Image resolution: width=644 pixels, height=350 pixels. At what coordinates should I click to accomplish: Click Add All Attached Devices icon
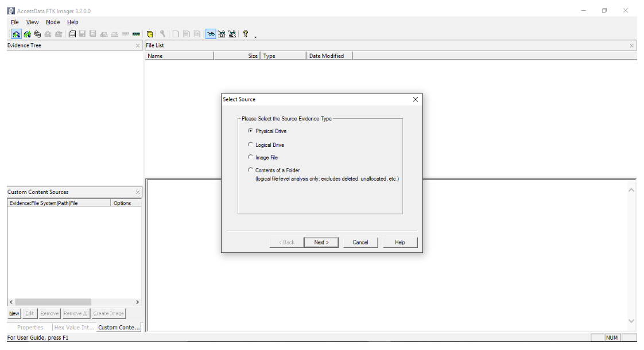[27, 34]
